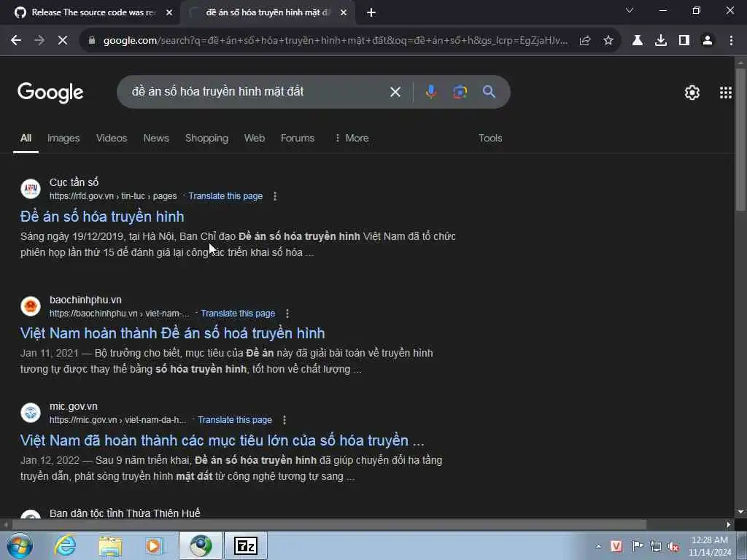Image resolution: width=747 pixels, height=560 pixels.
Task: Click the Google logo
Action: 50,93
